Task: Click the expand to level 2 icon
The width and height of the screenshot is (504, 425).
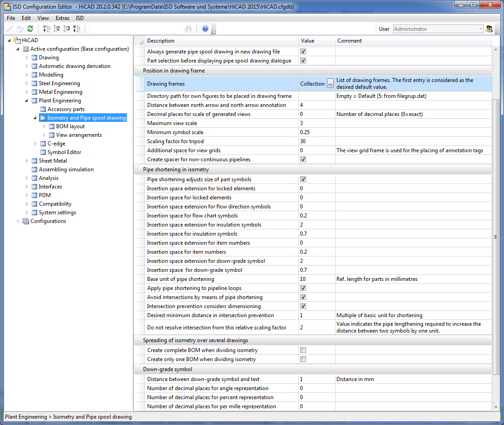Action: 57,29
